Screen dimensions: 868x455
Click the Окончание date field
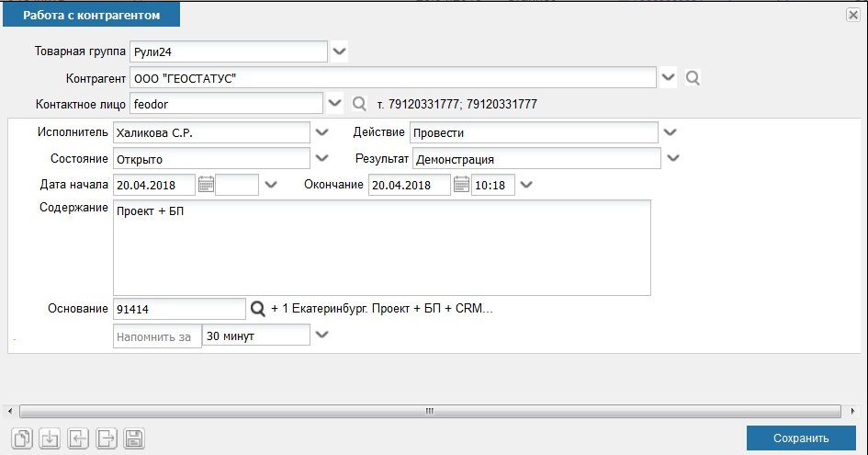(x=410, y=185)
